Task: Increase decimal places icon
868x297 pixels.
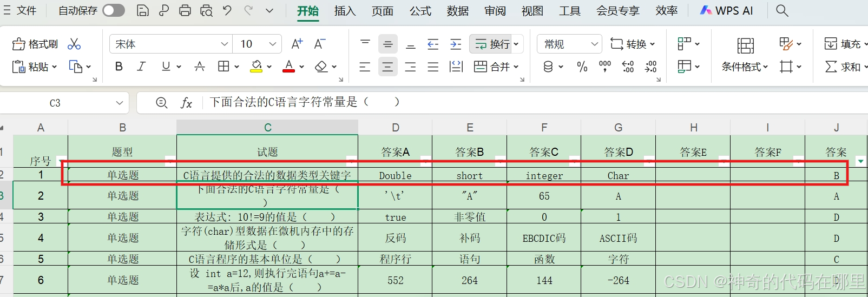Action: [x=628, y=67]
